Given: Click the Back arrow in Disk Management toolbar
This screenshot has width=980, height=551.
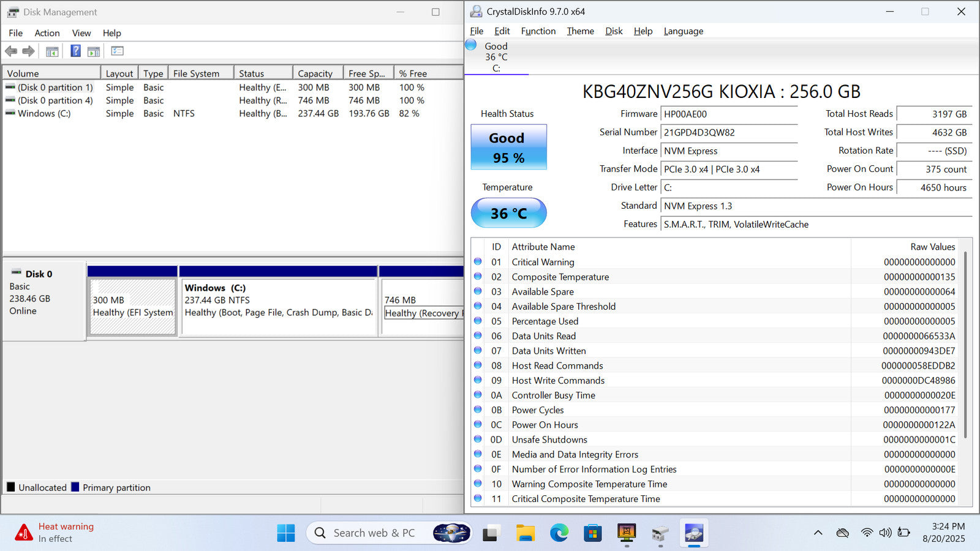Looking at the screenshot, I should pyautogui.click(x=11, y=51).
